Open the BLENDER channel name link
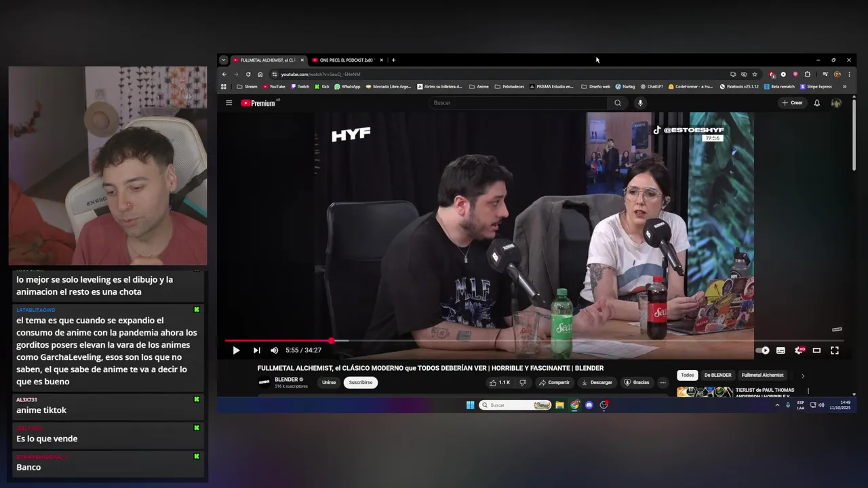This screenshot has width=868, height=488. 286,380
